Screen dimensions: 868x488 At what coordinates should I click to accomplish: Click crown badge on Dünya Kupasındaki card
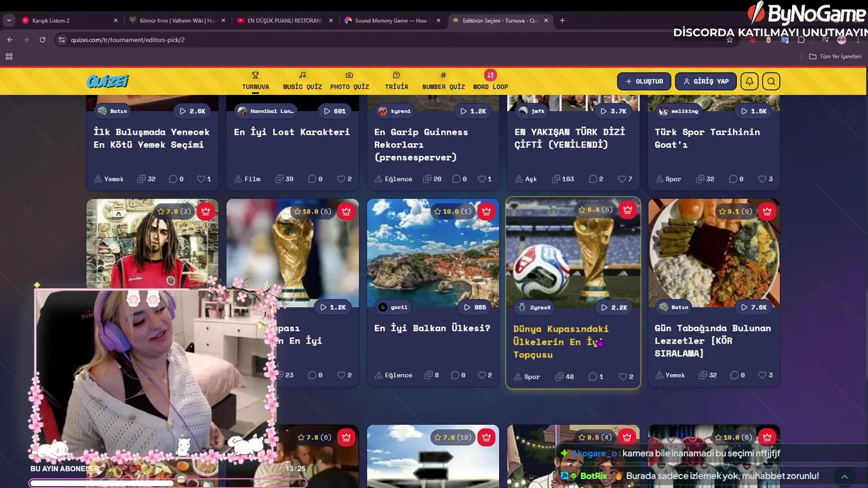[x=627, y=210]
